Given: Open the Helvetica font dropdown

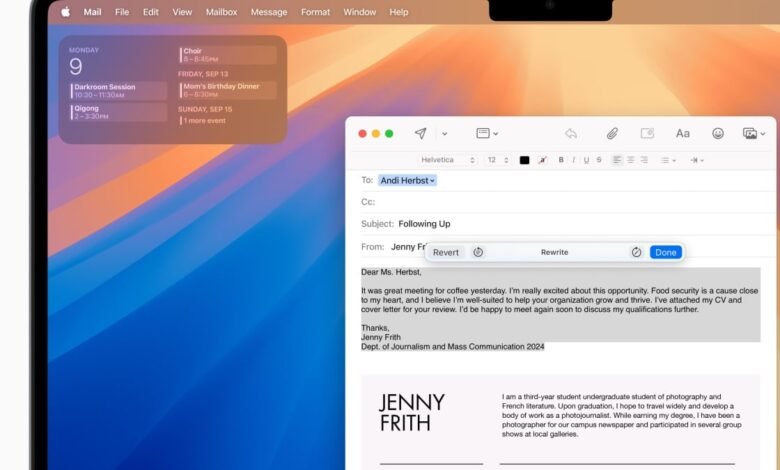Looking at the screenshot, I should coord(446,160).
